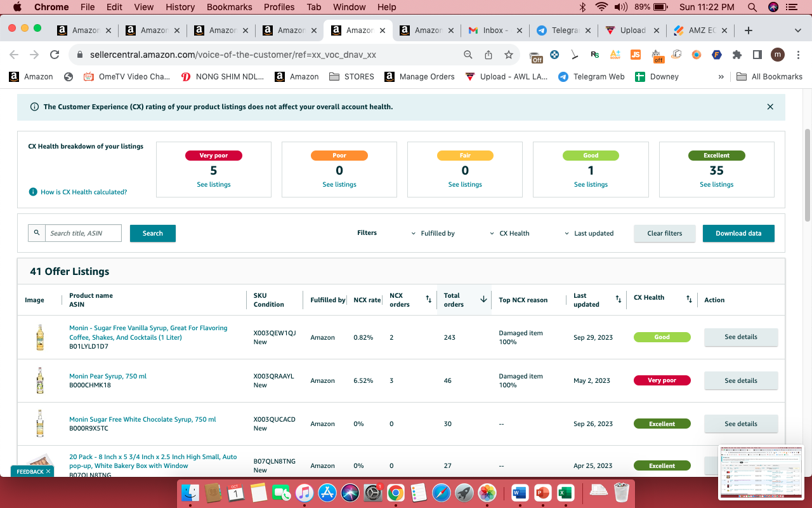This screenshot has height=508, width=812.
Task: Click the vertical page scrollbar
Action: 808,175
